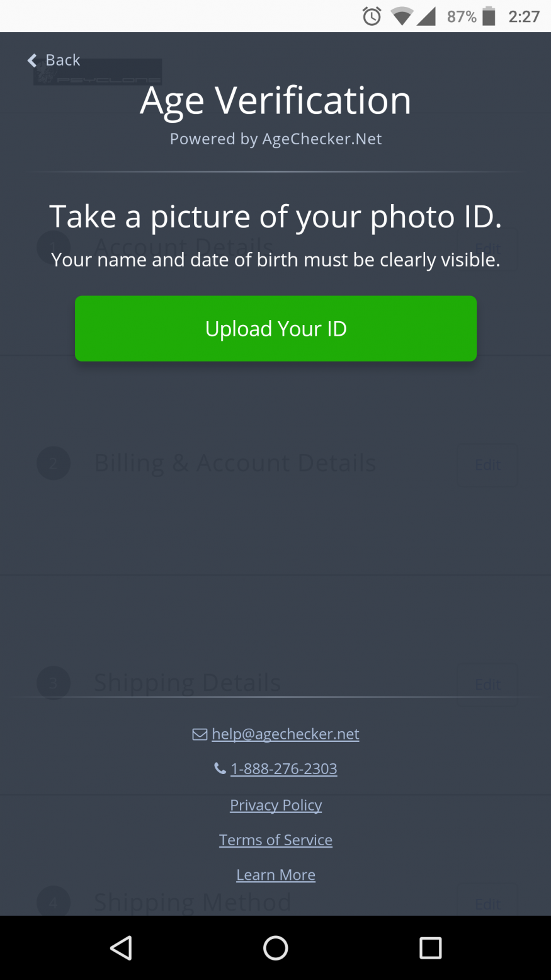Tap the Learn More link
The width and height of the screenshot is (551, 980).
coord(276,875)
